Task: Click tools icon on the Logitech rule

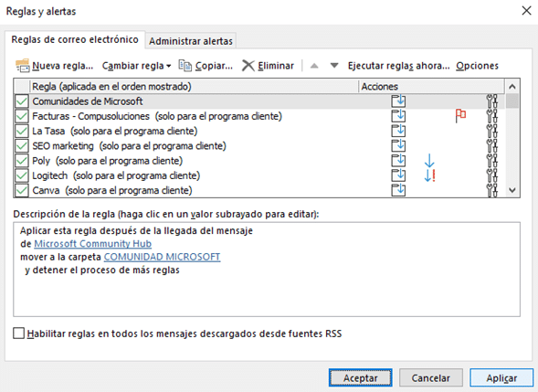Action: (x=491, y=175)
